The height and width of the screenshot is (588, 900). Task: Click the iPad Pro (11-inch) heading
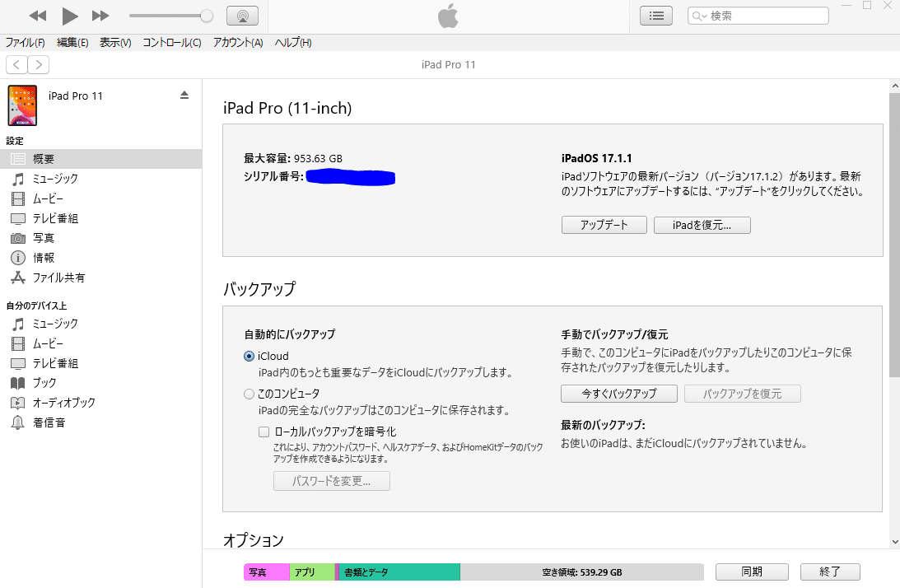coord(287,108)
